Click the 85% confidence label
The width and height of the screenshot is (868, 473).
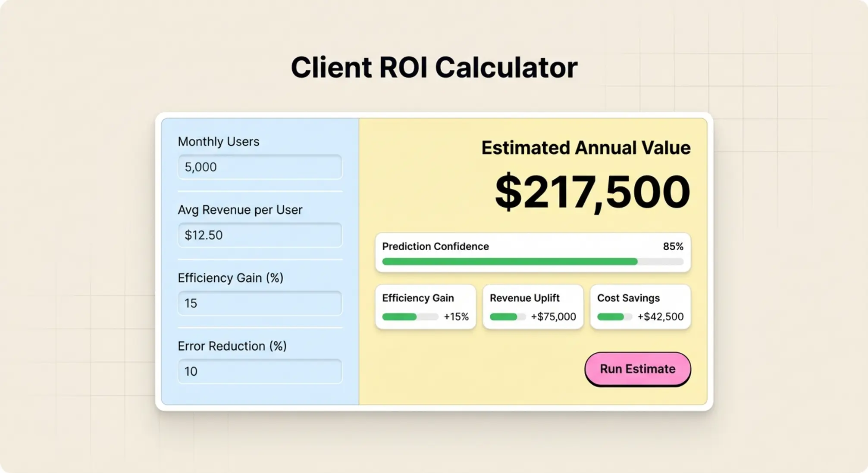tap(674, 247)
